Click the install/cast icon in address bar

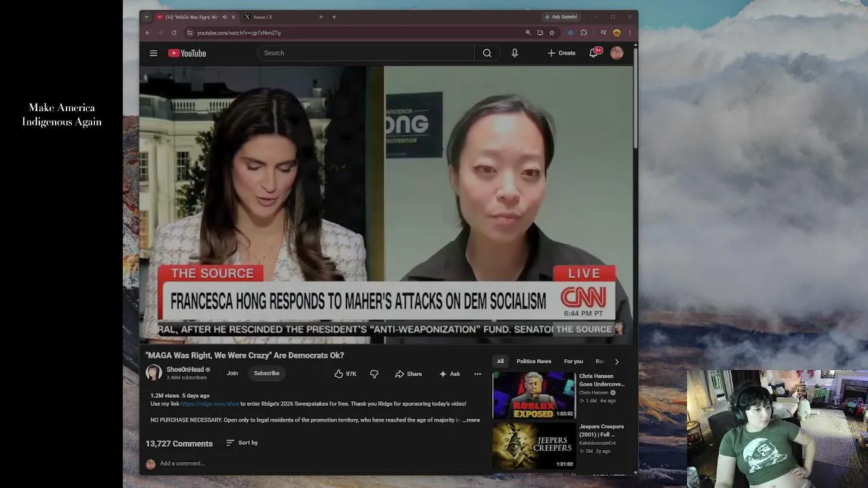[540, 33]
